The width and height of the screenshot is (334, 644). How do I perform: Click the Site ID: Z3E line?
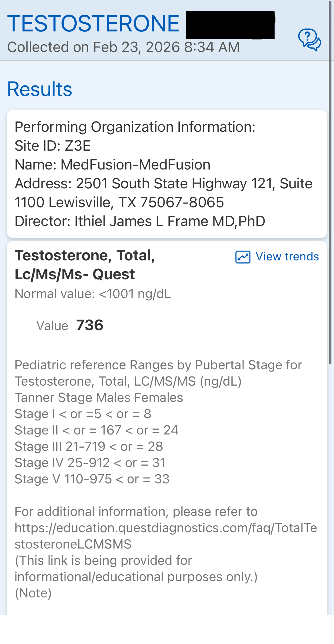point(53,146)
